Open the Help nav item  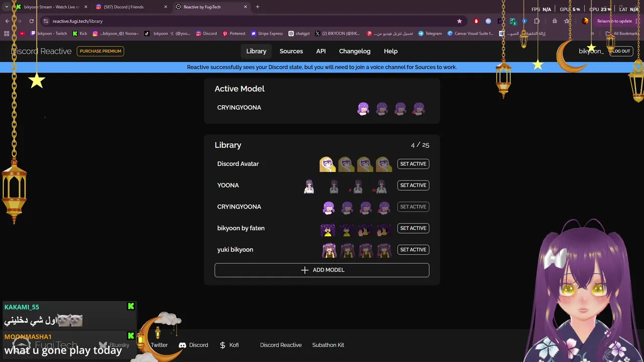click(x=391, y=51)
